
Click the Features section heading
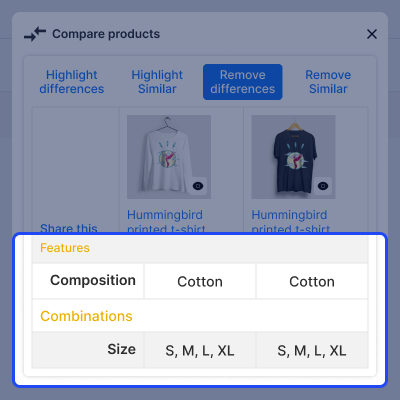click(x=65, y=248)
